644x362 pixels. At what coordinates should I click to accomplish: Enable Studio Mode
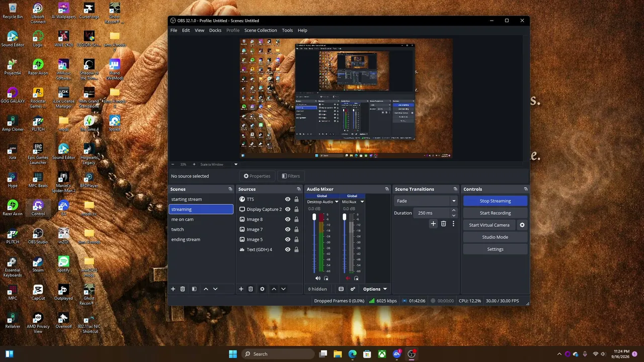coord(495,237)
